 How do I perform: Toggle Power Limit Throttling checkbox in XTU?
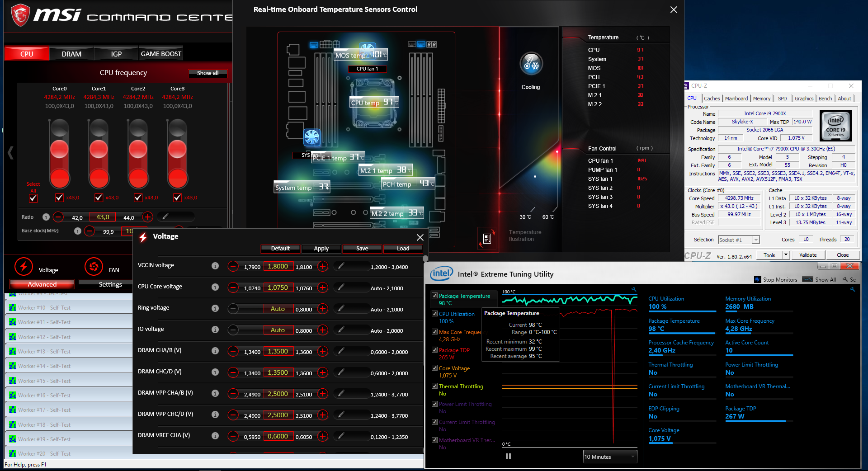pyautogui.click(x=434, y=404)
